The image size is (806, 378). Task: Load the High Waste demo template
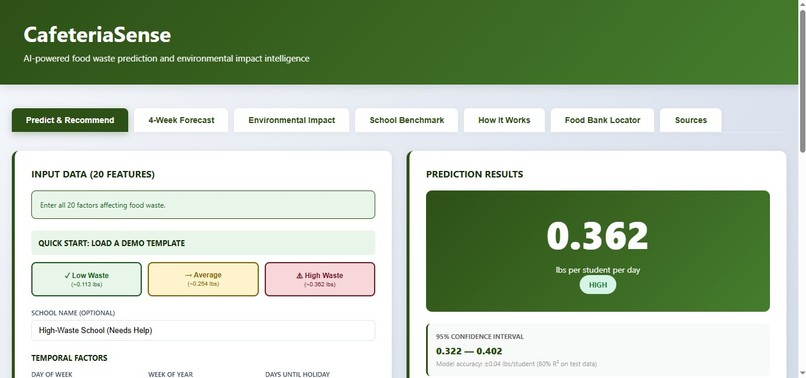click(x=320, y=279)
